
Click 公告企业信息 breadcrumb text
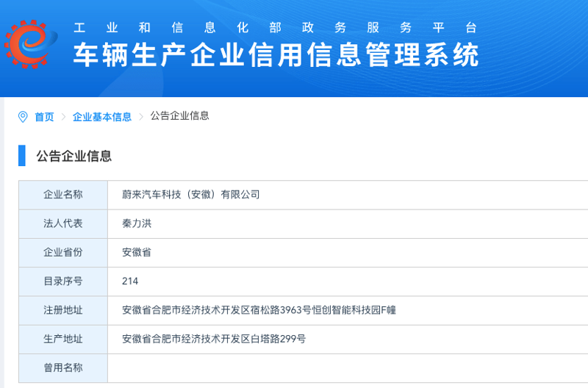(179, 116)
